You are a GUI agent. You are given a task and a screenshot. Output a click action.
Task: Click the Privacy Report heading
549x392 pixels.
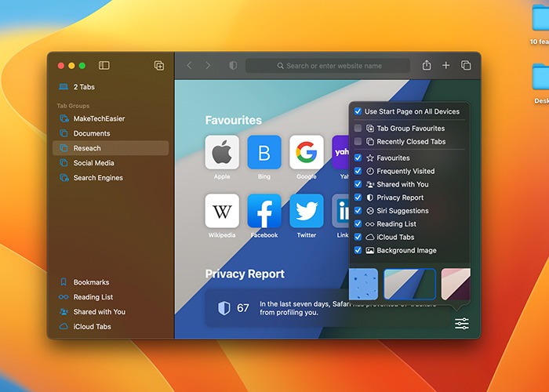pos(245,274)
